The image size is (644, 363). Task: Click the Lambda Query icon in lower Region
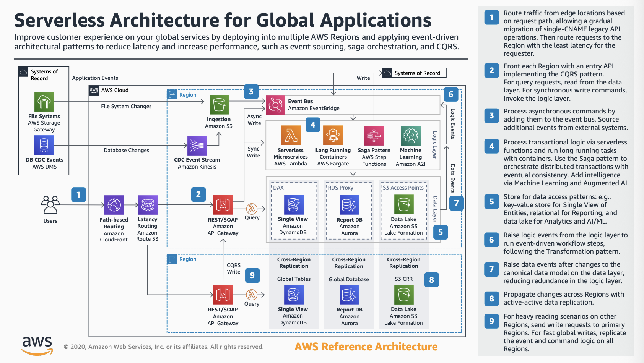(x=251, y=295)
